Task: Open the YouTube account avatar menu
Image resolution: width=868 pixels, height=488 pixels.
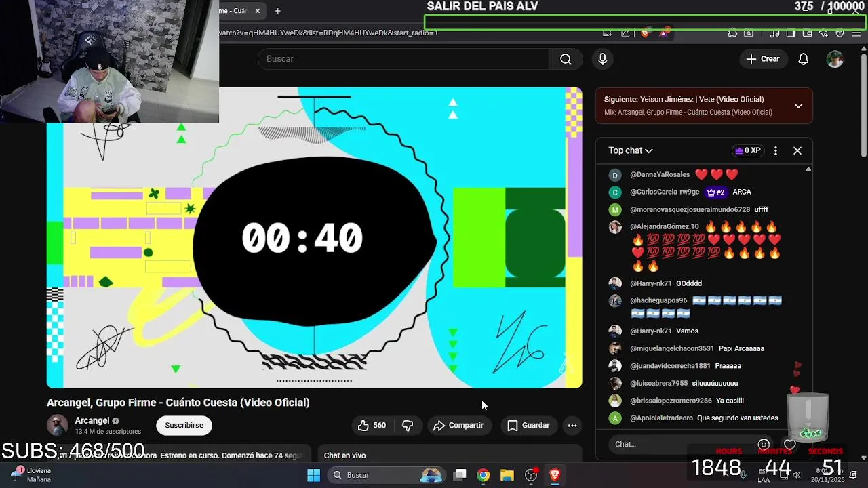Action: click(x=835, y=59)
